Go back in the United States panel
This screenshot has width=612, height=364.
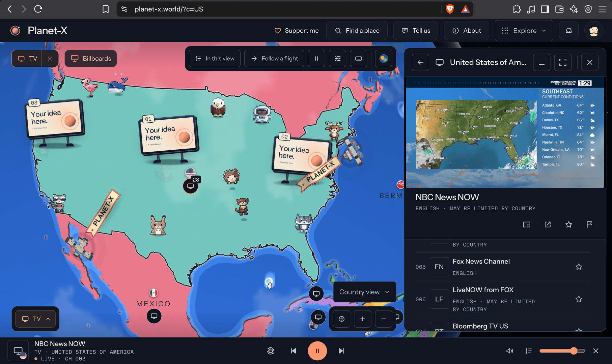coord(420,62)
